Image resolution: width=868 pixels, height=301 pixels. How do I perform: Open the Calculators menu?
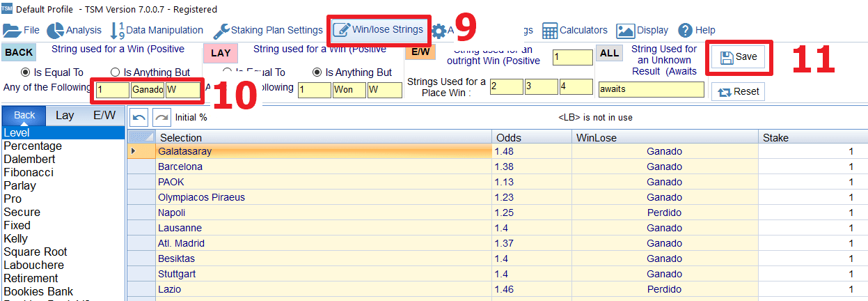pos(575,30)
